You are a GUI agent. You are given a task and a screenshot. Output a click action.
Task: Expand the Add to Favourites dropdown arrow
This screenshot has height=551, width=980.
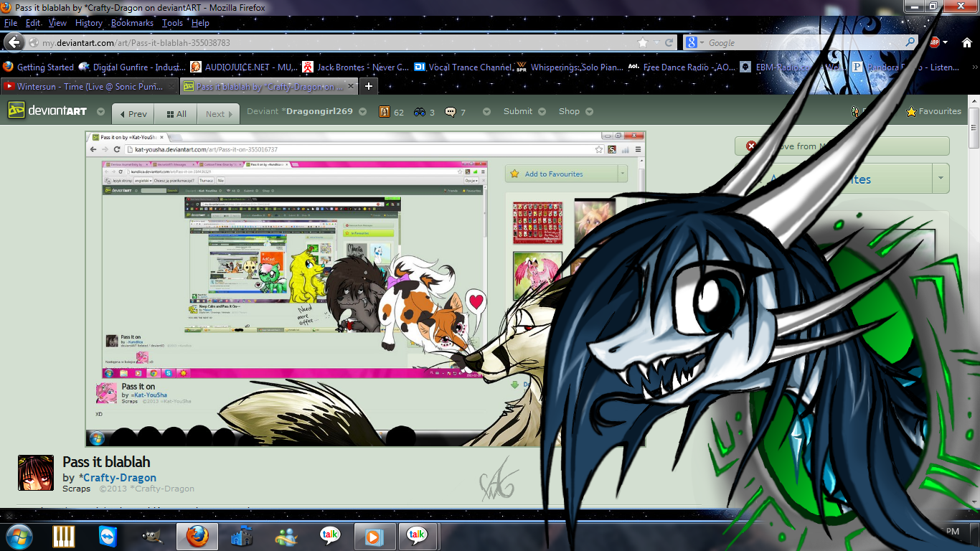point(941,178)
